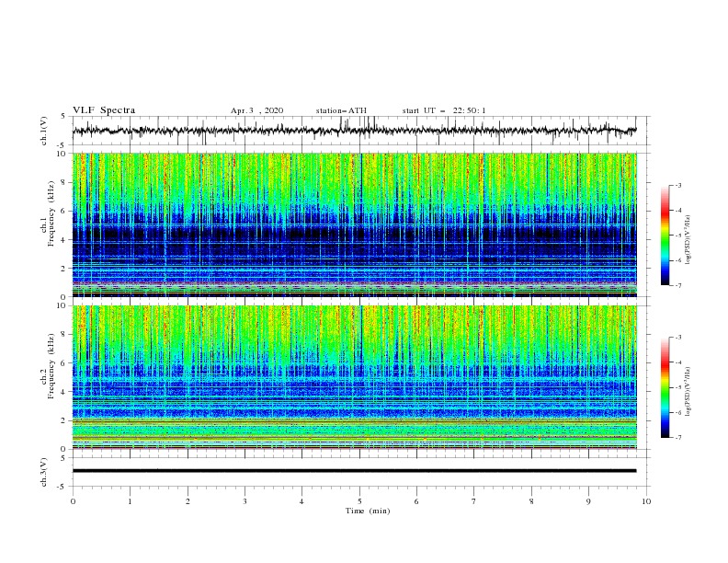Click the ch.2 "Frequency (kHz)" axis label
728x563 pixels.
click(x=51, y=366)
